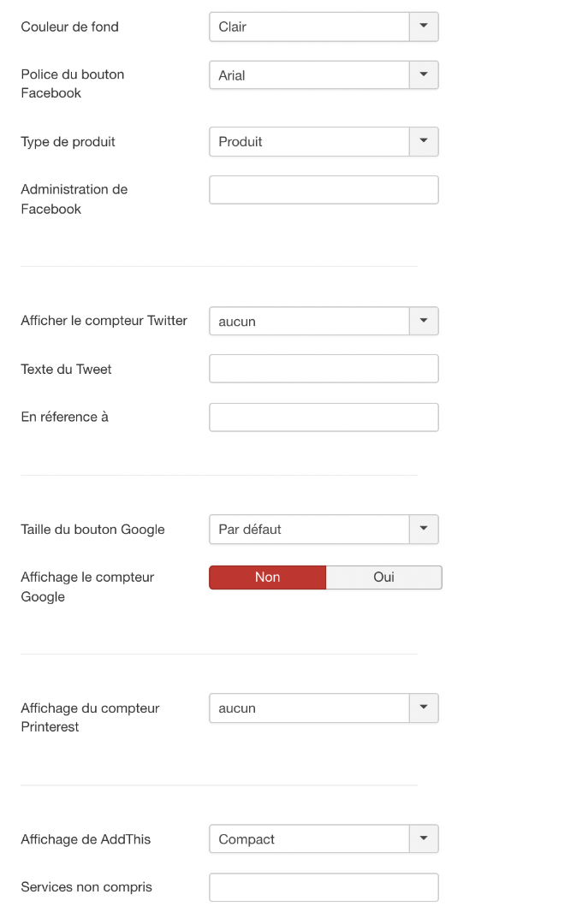The width and height of the screenshot is (588, 924).
Task: Click the Compact AddThis selection box
Action: pos(309,838)
